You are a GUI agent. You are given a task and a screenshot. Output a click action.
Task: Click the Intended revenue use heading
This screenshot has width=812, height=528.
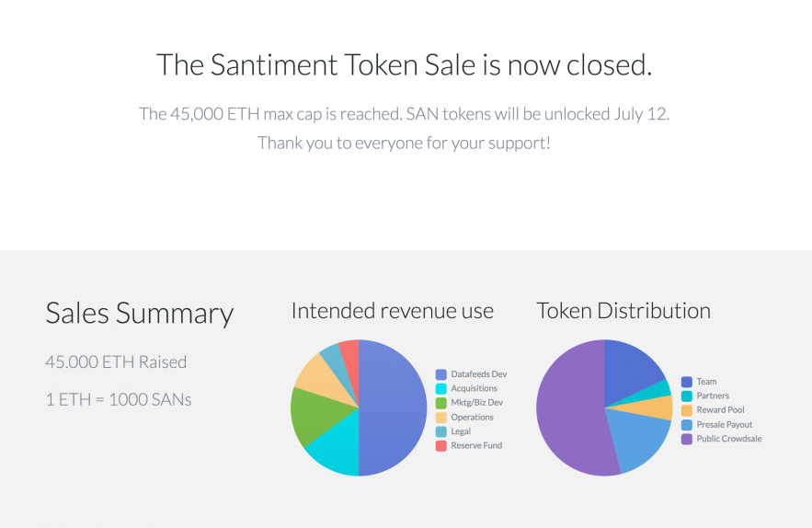(x=393, y=311)
